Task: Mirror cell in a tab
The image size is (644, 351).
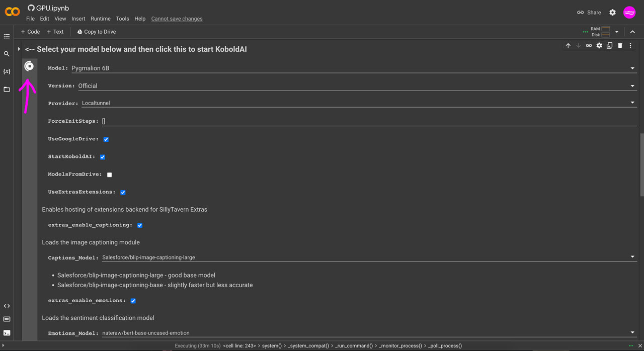Action: pos(609,46)
